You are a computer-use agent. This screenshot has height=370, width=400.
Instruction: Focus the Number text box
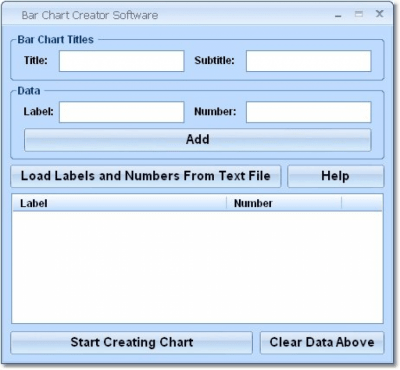pos(309,112)
